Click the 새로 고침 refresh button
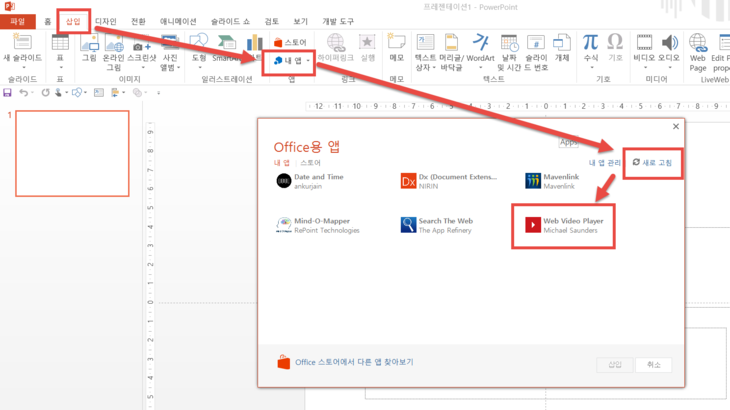This screenshot has width=730, height=410. pyautogui.click(x=652, y=162)
